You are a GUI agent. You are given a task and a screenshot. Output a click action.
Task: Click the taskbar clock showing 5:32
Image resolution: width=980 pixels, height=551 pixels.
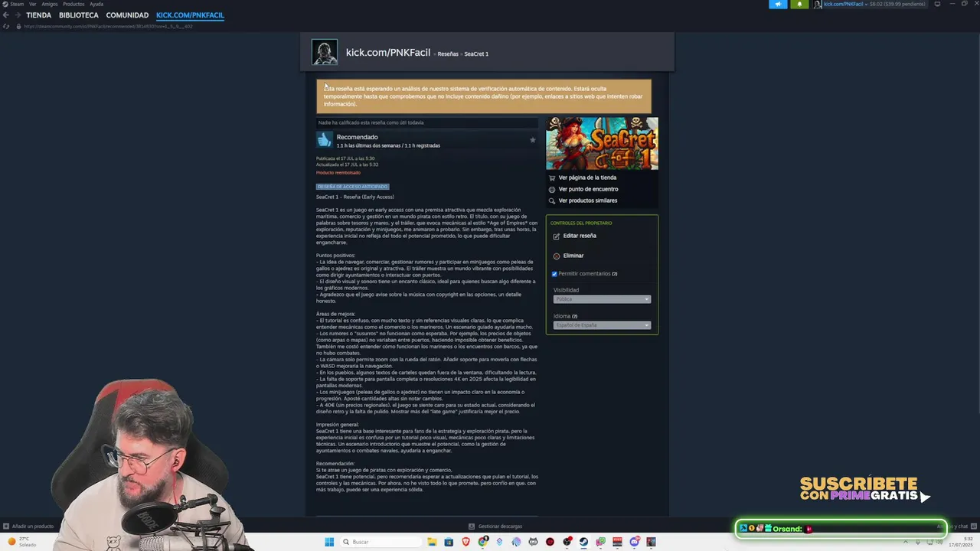[x=962, y=542]
